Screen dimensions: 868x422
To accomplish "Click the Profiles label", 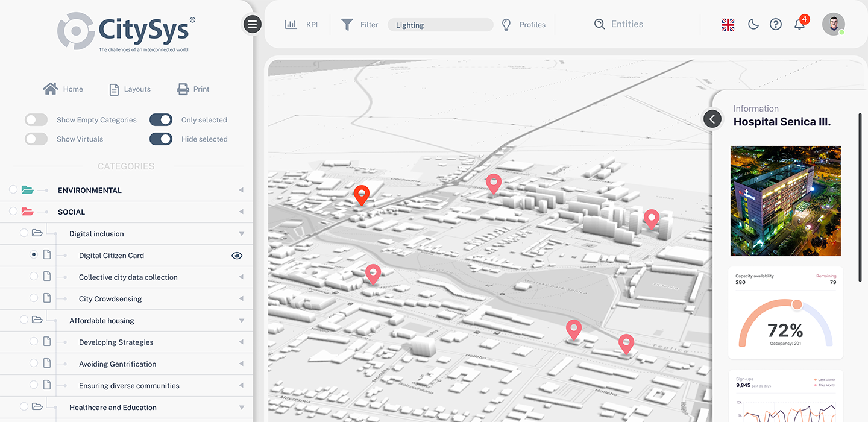I will pos(532,25).
